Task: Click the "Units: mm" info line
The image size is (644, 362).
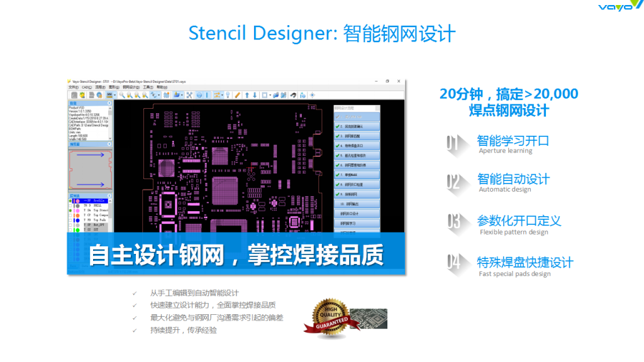Action: (75, 133)
